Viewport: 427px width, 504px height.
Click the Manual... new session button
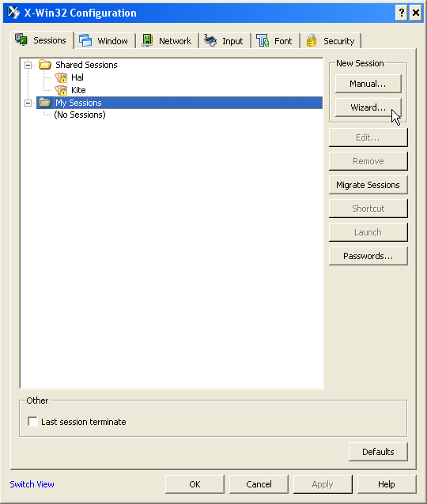click(368, 84)
